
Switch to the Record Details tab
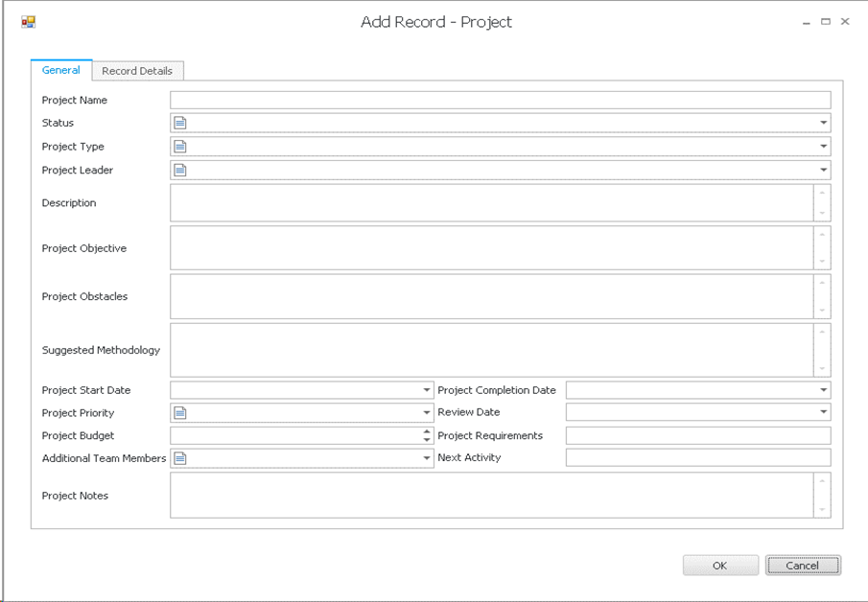pyautogui.click(x=137, y=71)
